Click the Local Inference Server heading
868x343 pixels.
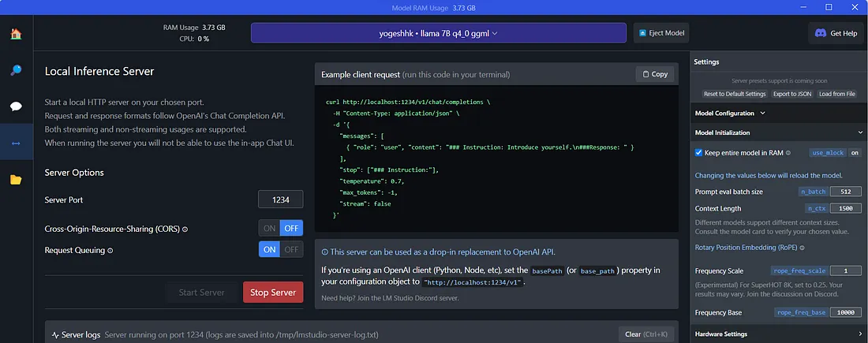[x=99, y=72]
